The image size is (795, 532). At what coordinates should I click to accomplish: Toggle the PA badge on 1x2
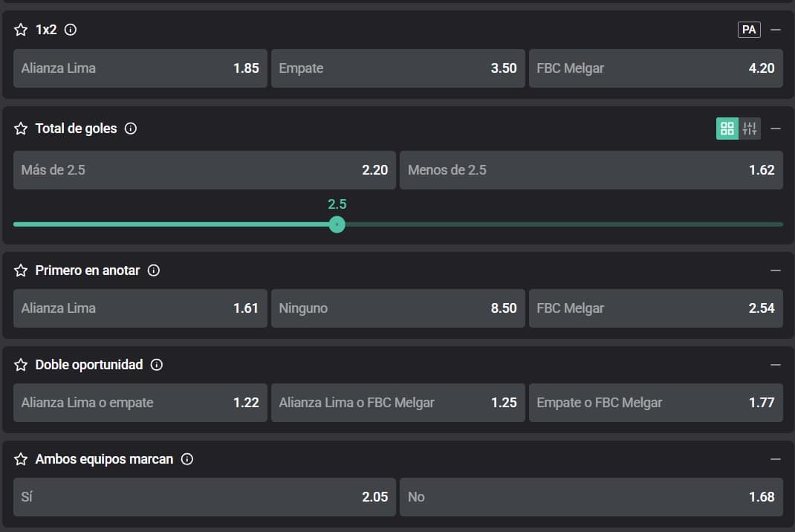coord(749,30)
